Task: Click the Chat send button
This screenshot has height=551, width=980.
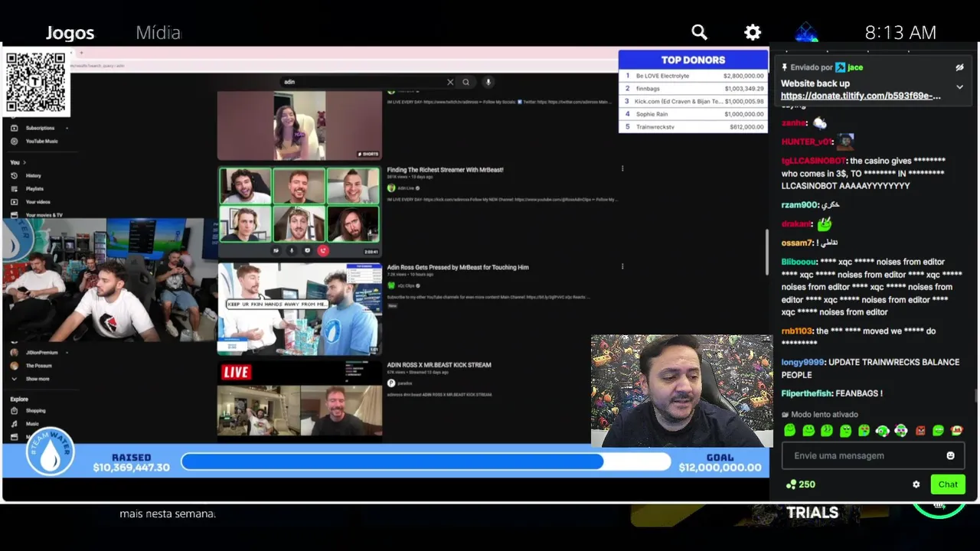Action: pyautogui.click(x=948, y=484)
